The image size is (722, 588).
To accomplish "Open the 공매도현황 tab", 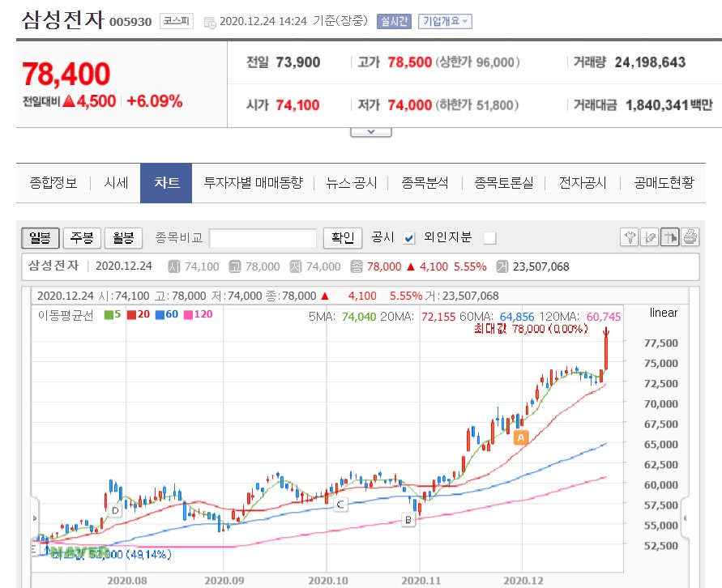I will coord(664,183).
